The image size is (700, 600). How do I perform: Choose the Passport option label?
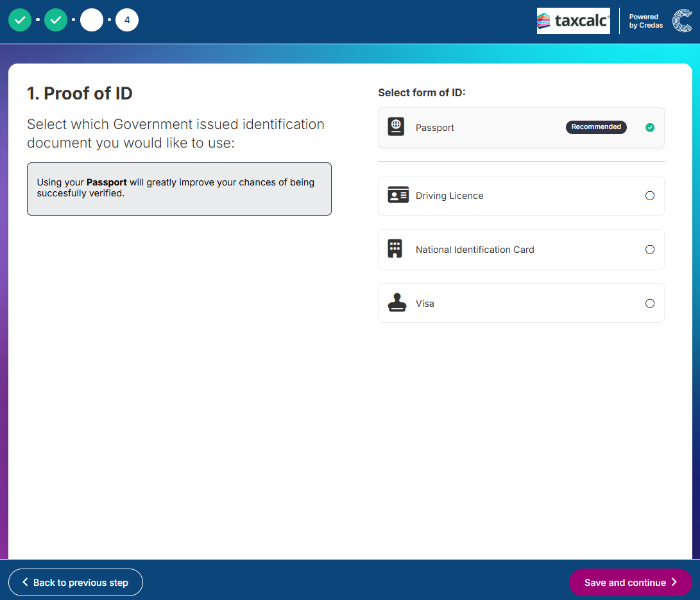tap(435, 128)
